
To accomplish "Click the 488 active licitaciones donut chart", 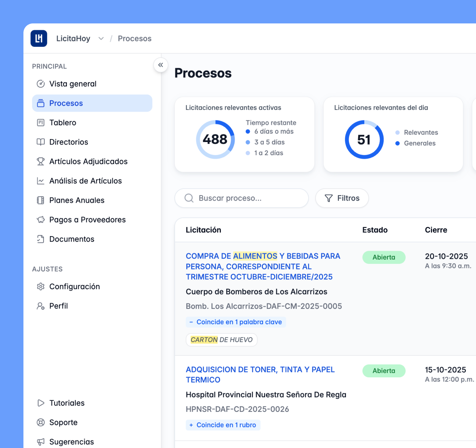I will click(x=215, y=139).
